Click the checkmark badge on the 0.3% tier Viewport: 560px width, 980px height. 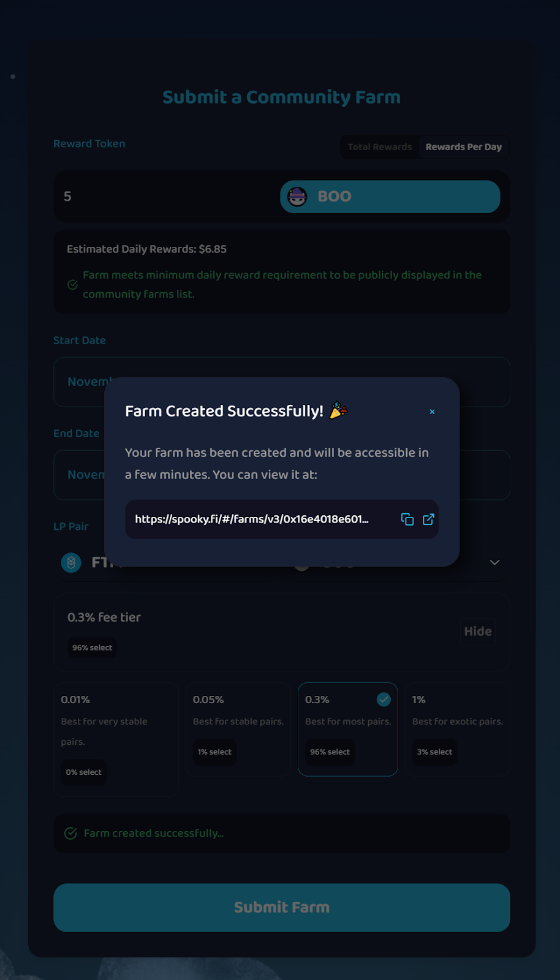click(x=383, y=699)
